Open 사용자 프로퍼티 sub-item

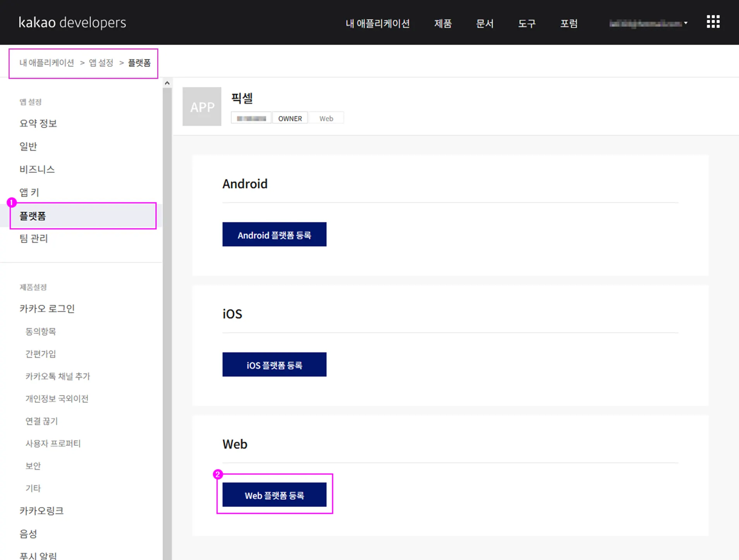tap(53, 444)
